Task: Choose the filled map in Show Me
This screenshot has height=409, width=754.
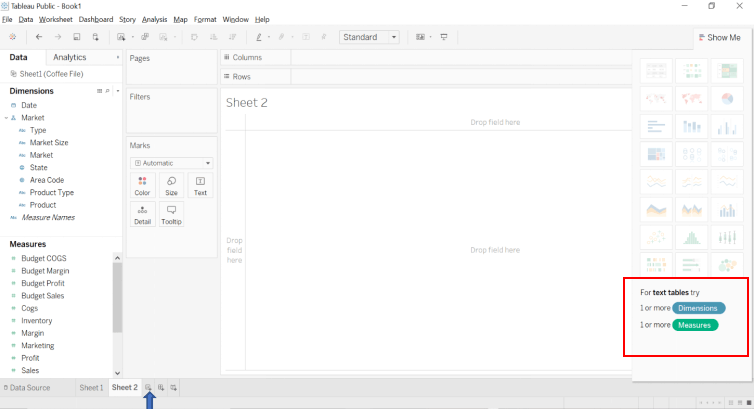Action: (x=691, y=99)
